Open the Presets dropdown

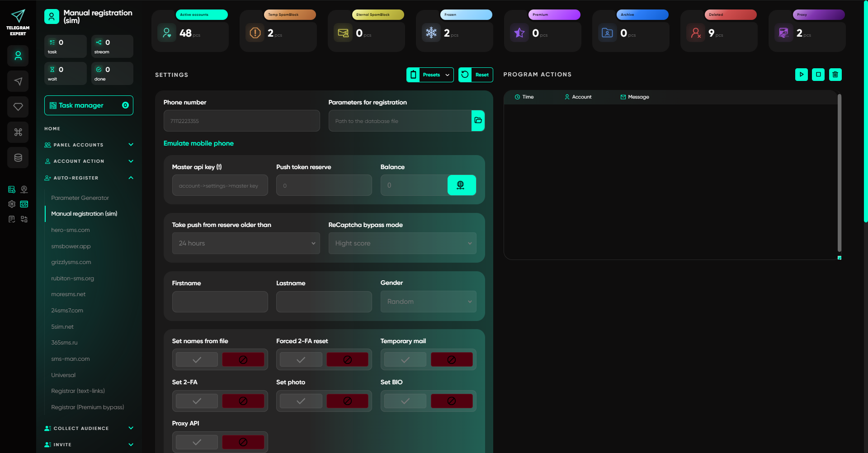[x=430, y=75]
